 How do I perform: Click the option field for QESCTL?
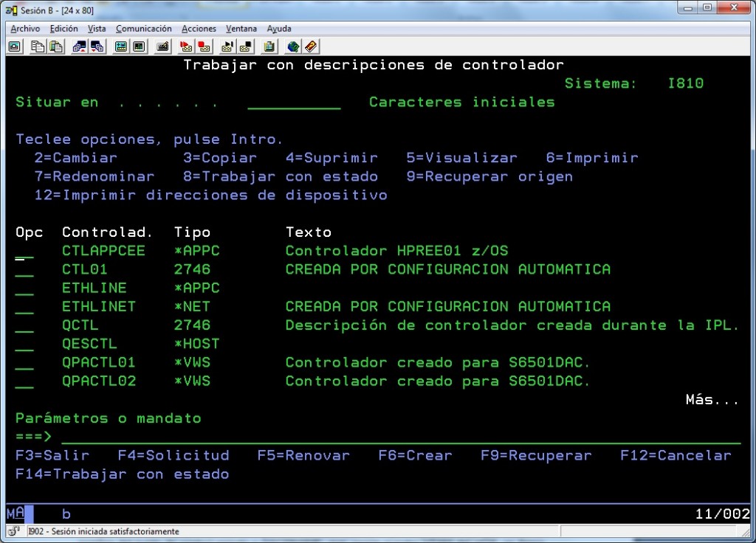pos(24,345)
